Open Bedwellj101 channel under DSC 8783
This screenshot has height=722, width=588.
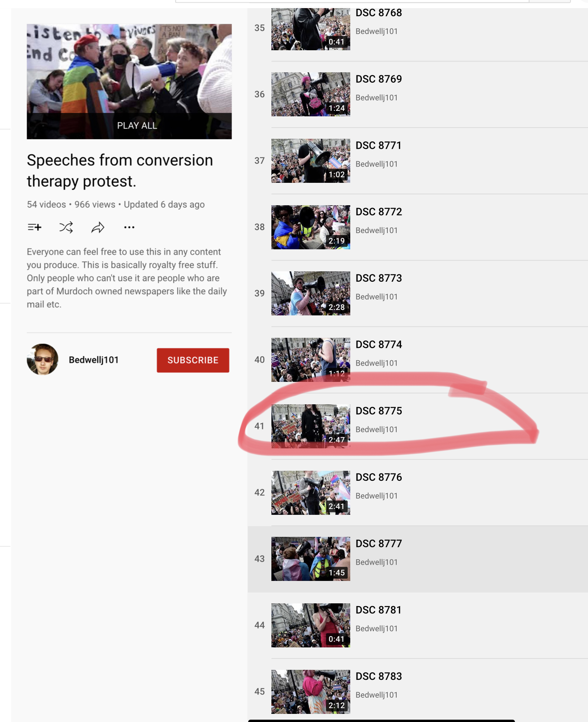point(377,695)
